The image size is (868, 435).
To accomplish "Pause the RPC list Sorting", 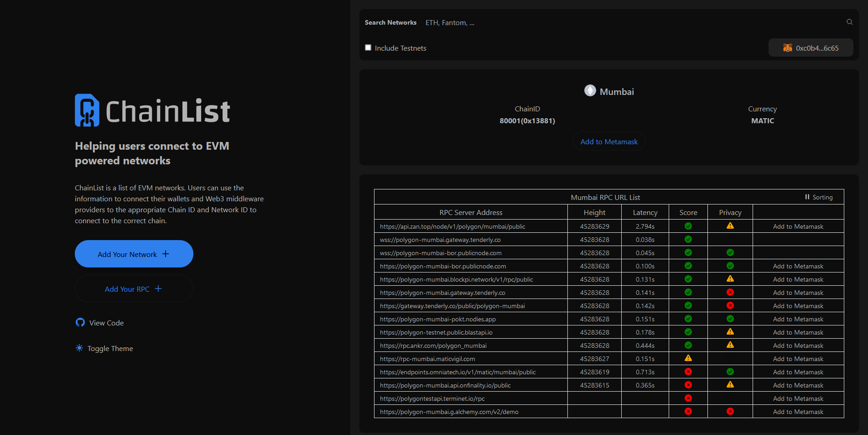I will [819, 197].
